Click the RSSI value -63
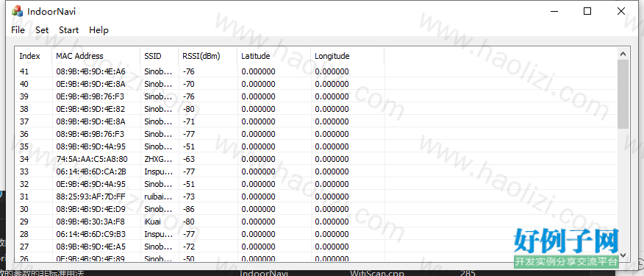Screen dimensions: 644x276 [189, 159]
